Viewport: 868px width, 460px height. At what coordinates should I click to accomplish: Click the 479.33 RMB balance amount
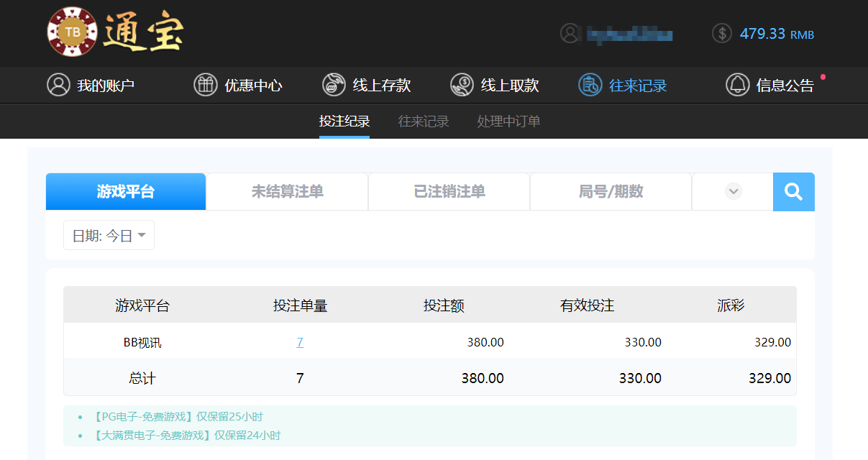[762, 33]
